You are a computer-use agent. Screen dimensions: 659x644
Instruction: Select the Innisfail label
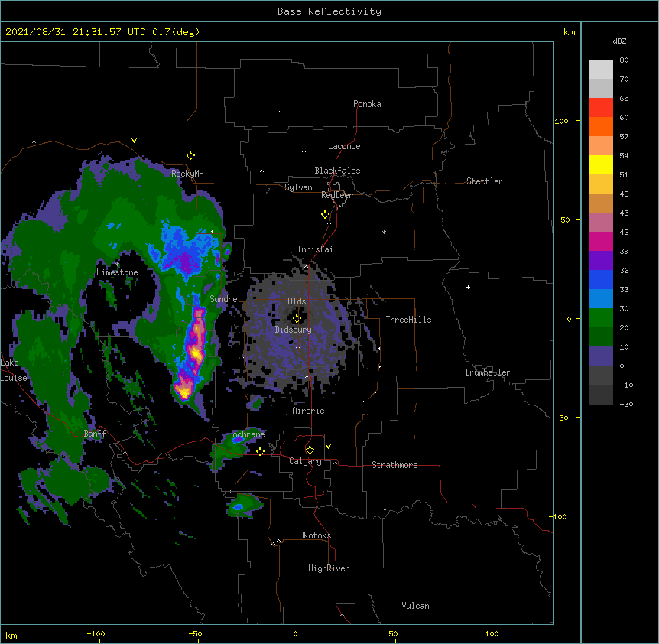pyautogui.click(x=317, y=249)
